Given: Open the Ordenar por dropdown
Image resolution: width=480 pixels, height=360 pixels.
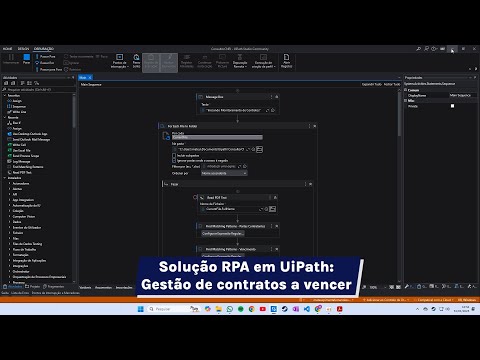Looking at the screenshot, I should [x=224, y=173].
